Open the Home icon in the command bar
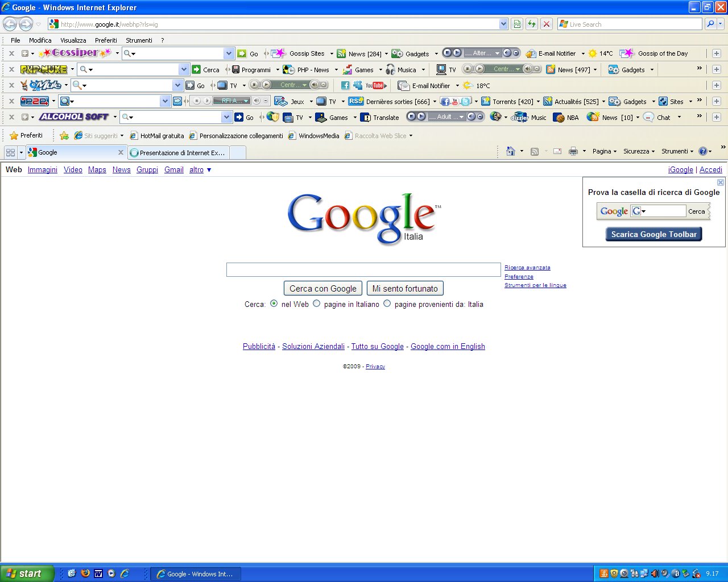Screen dimensions: 728x582 coord(511,151)
